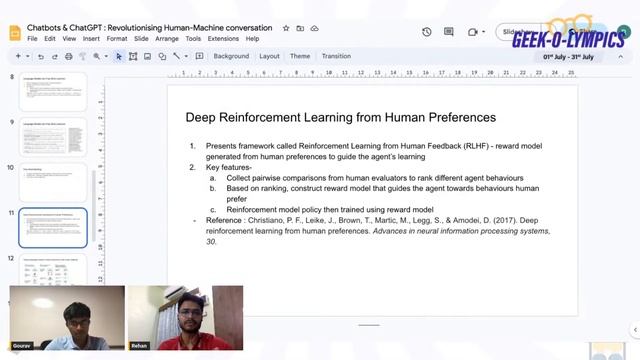Choose the select arrow cursor tool
This screenshot has height=360, width=640.
tap(119, 56)
